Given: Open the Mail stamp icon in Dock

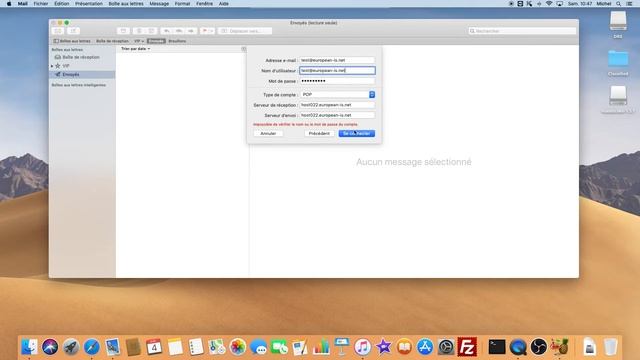Looking at the screenshot, I should [112, 347].
